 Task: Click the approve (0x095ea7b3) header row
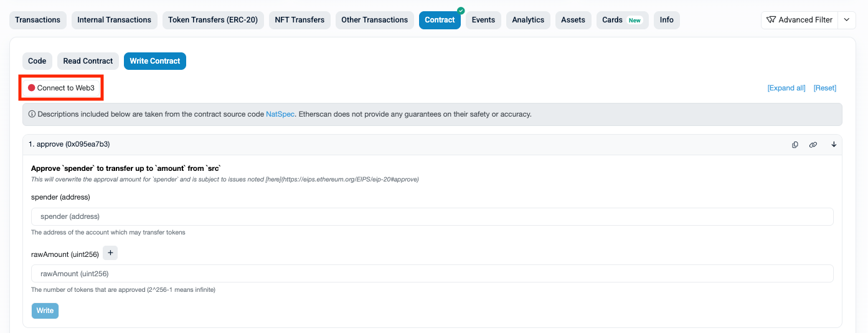[x=432, y=144]
